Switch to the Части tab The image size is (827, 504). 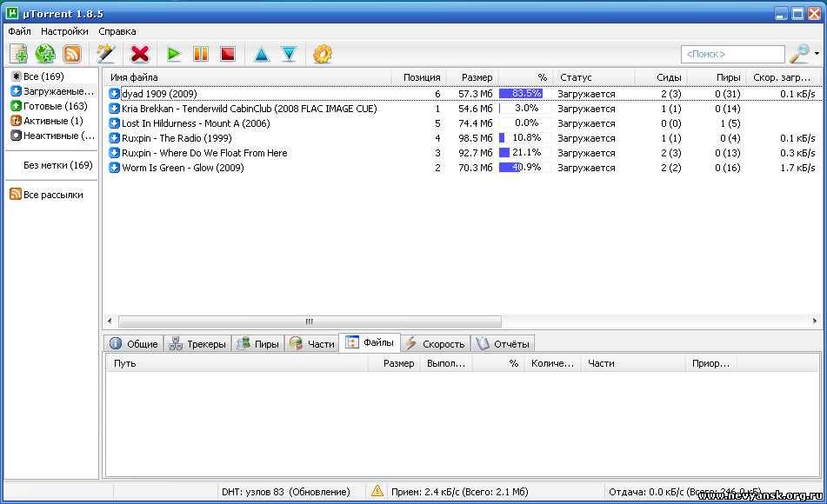312,344
